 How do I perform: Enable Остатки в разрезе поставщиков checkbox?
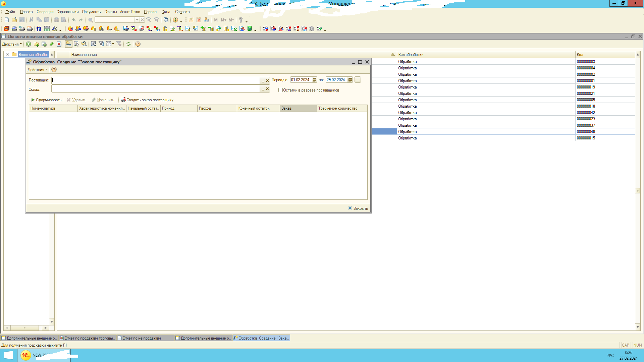point(280,90)
